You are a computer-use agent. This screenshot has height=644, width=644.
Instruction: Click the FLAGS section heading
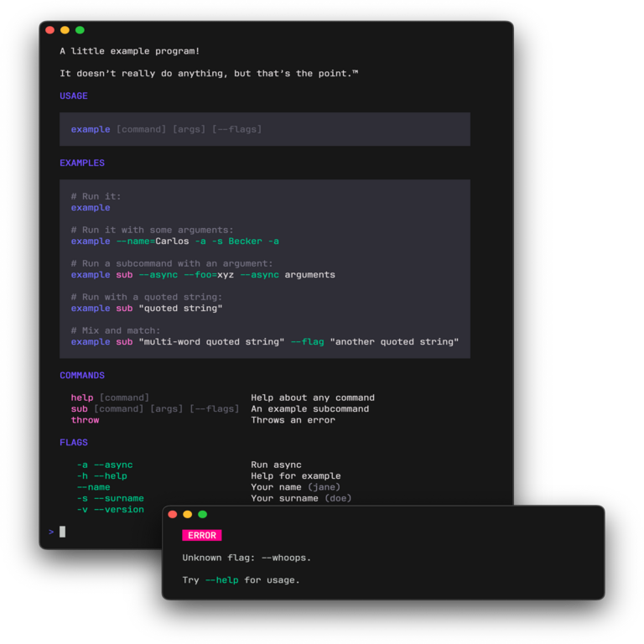pyautogui.click(x=74, y=443)
